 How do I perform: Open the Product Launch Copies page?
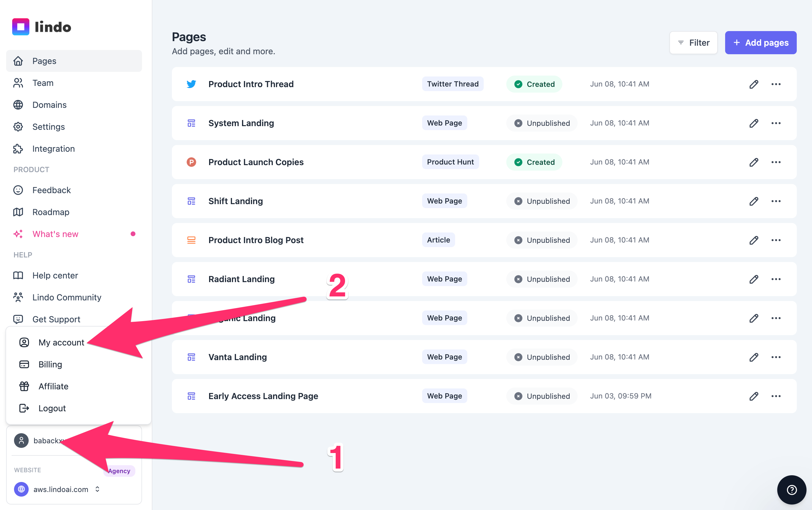click(256, 162)
